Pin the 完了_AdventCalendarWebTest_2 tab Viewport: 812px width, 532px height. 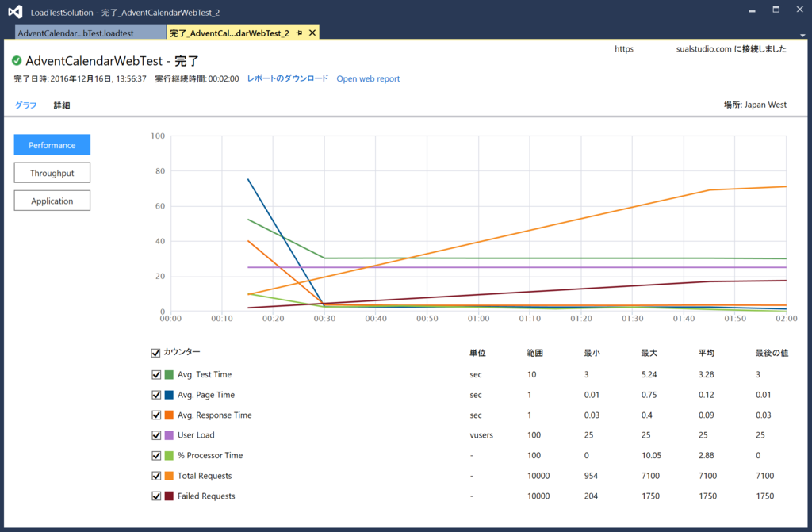point(299,33)
